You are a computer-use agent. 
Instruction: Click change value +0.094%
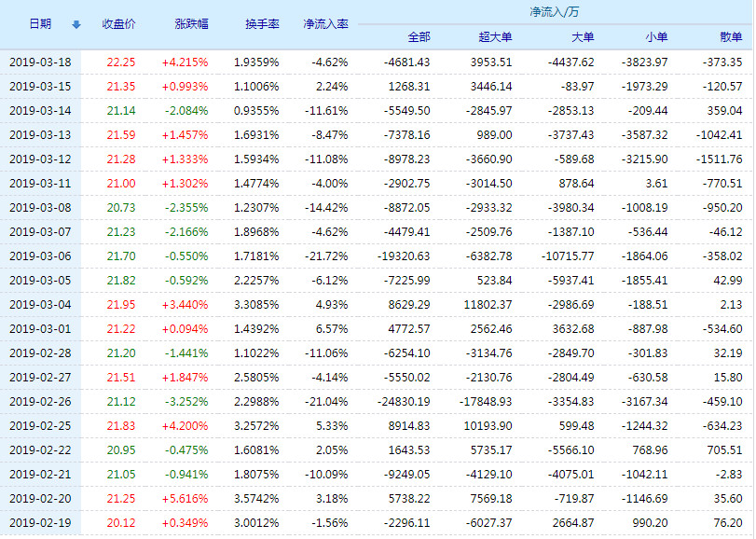coord(186,329)
